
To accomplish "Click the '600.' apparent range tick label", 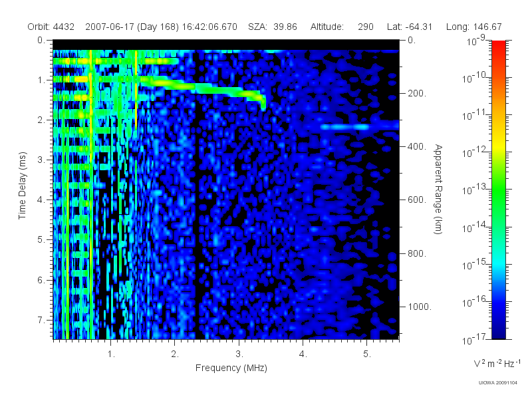I will (x=417, y=200).
